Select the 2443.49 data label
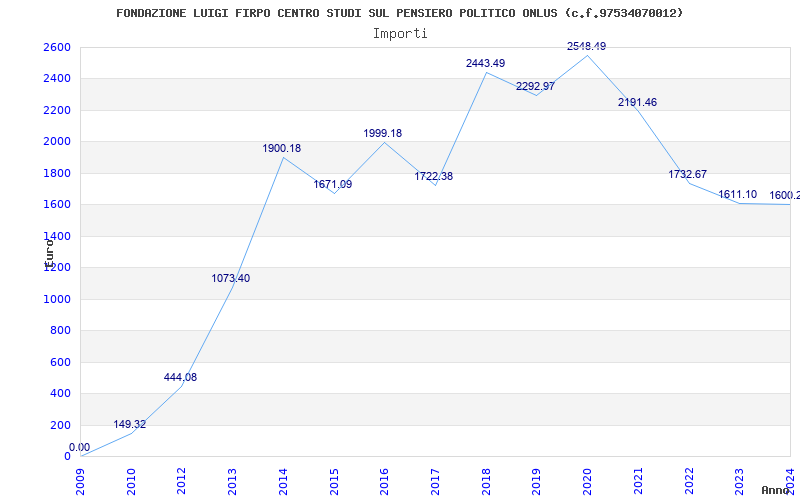This screenshot has height=500, width=800. pyautogui.click(x=485, y=63)
